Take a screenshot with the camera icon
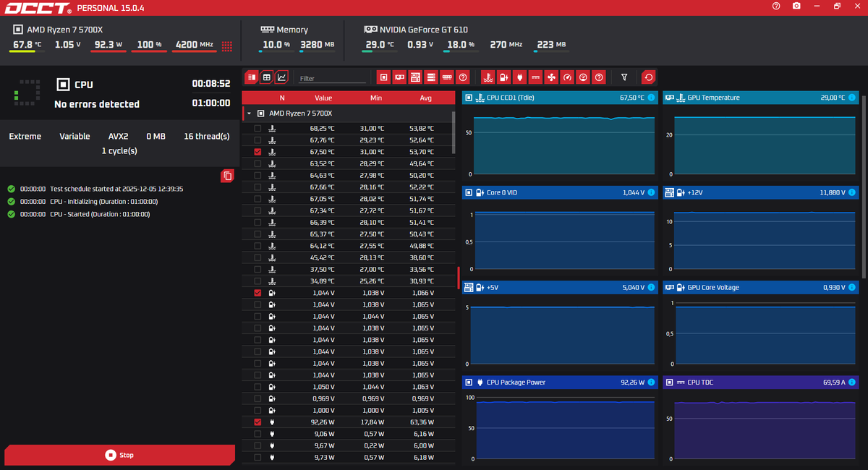This screenshot has height=470, width=868. [796, 6]
